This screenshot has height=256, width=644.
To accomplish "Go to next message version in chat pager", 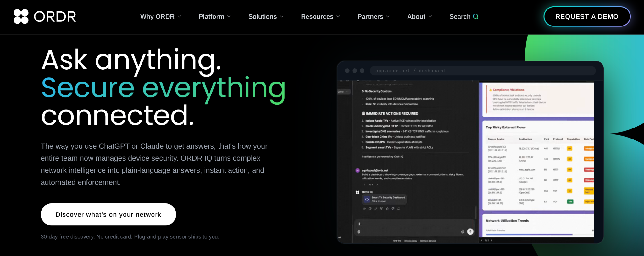I will [377, 185].
